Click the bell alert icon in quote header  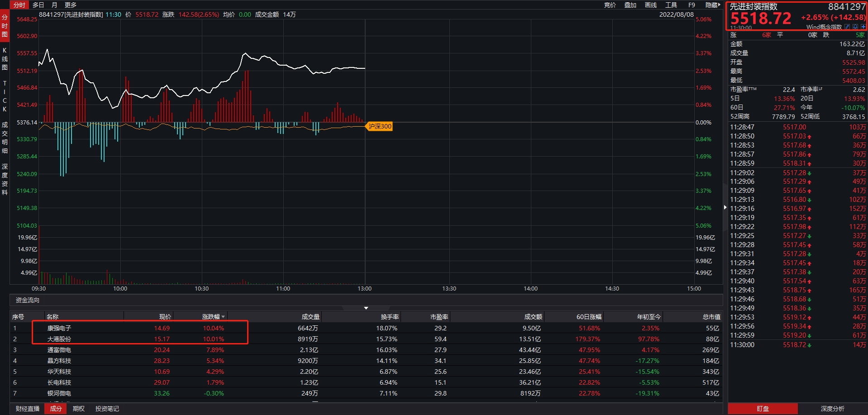(x=855, y=27)
